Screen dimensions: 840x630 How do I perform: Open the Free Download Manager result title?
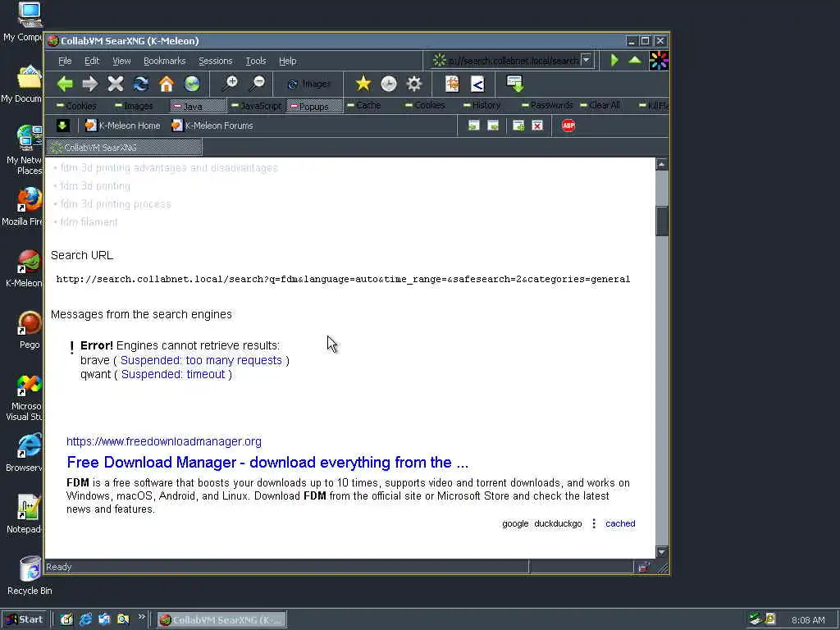coord(267,463)
